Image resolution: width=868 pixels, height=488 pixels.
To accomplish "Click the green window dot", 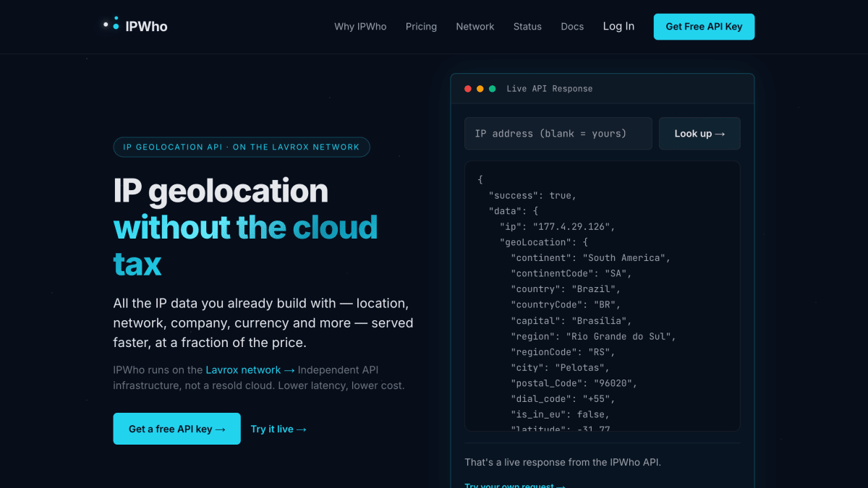I will (493, 89).
